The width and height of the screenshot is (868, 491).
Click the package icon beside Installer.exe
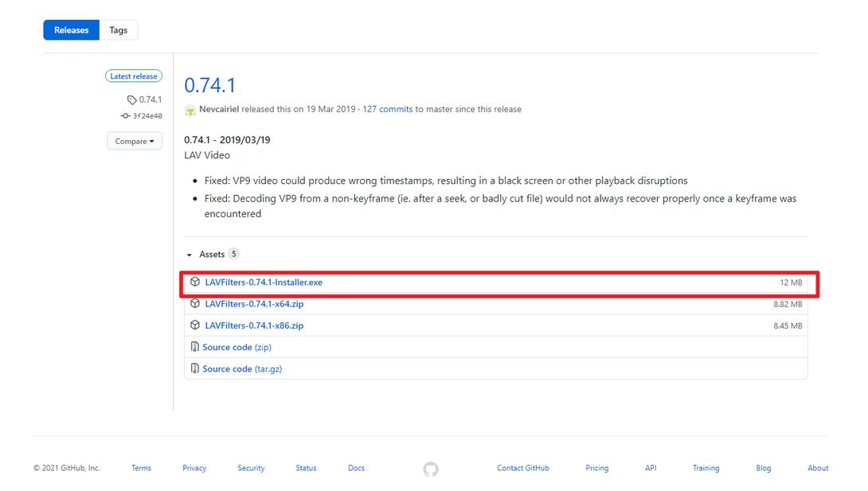click(x=195, y=283)
